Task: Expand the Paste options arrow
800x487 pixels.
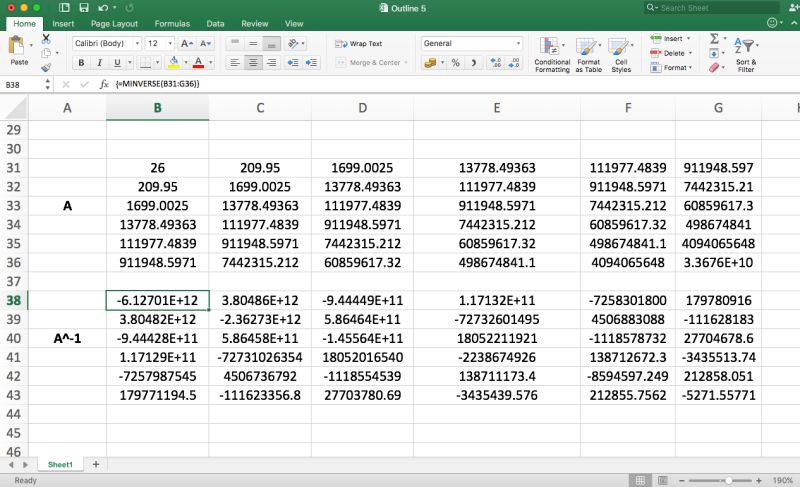Action: tap(31, 45)
